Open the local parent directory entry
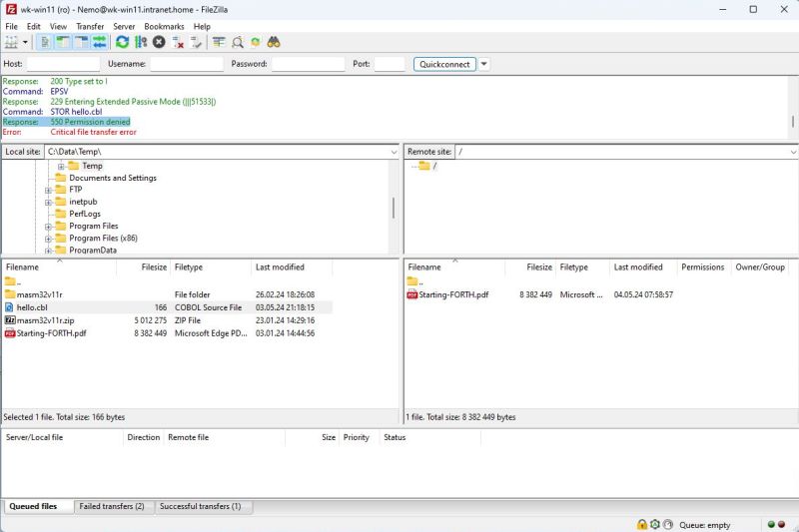Viewport: 799px width, 532px height. 12,281
